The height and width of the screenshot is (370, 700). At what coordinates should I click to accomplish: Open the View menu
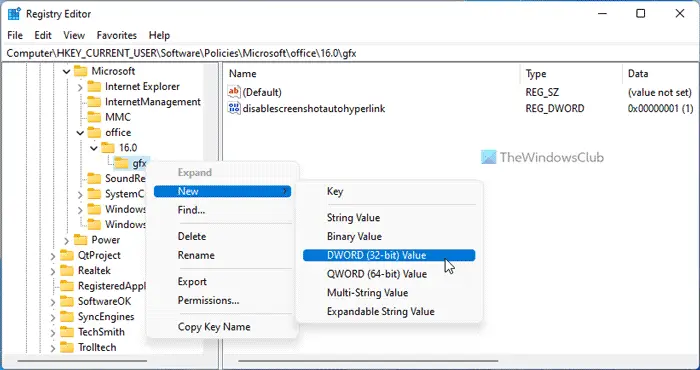(74, 35)
